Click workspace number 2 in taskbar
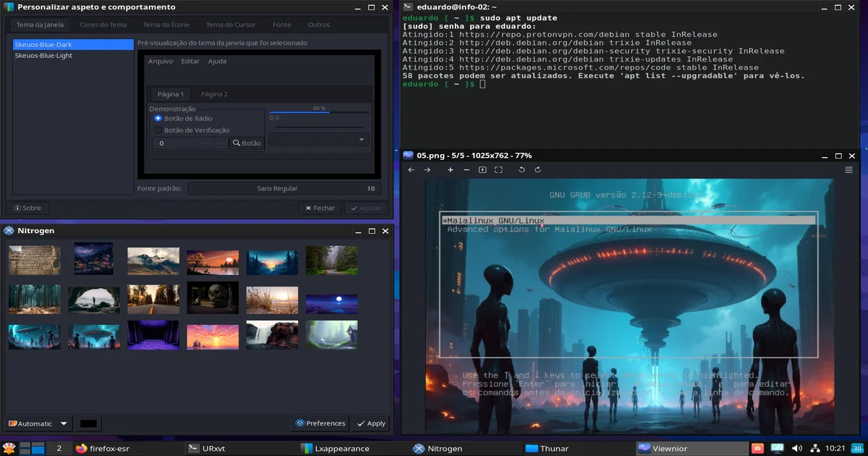 [59, 449]
